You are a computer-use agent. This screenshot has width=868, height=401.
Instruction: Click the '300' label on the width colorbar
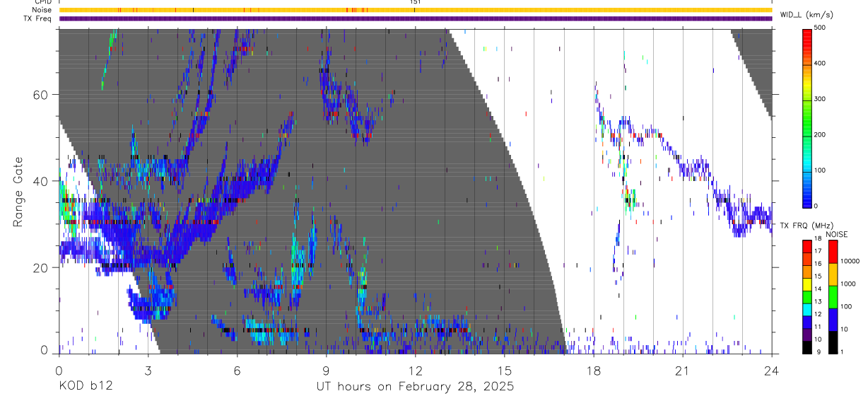pyautogui.click(x=821, y=99)
